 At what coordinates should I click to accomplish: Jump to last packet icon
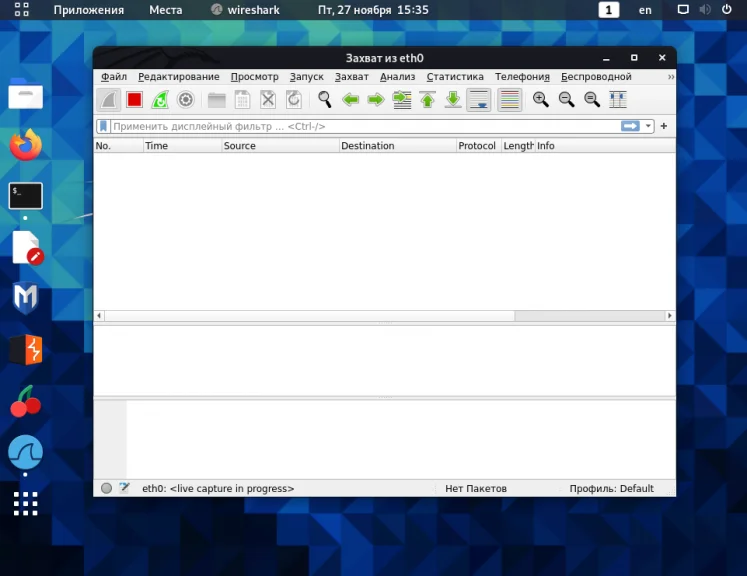453,100
